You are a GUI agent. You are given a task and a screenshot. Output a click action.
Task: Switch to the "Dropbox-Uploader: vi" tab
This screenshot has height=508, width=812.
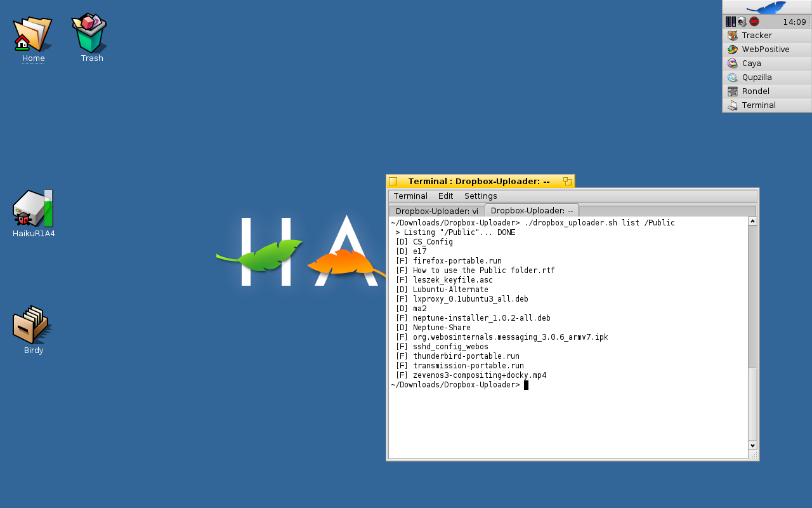pyautogui.click(x=436, y=211)
